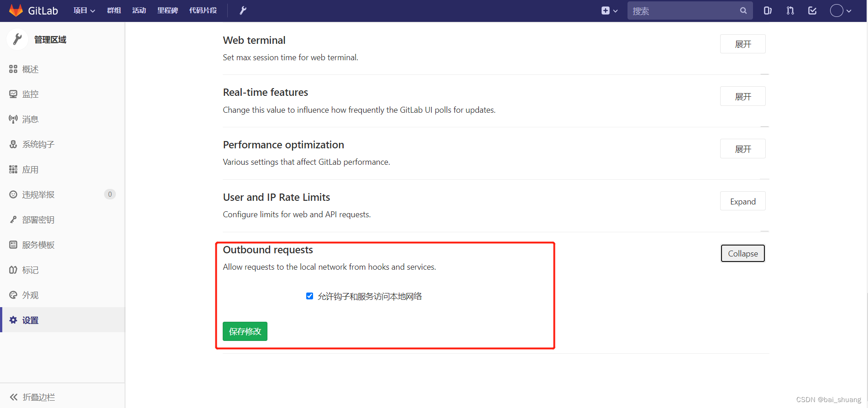Click the 服务模板 template icon
The height and width of the screenshot is (408, 868).
click(x=13, y=245)
